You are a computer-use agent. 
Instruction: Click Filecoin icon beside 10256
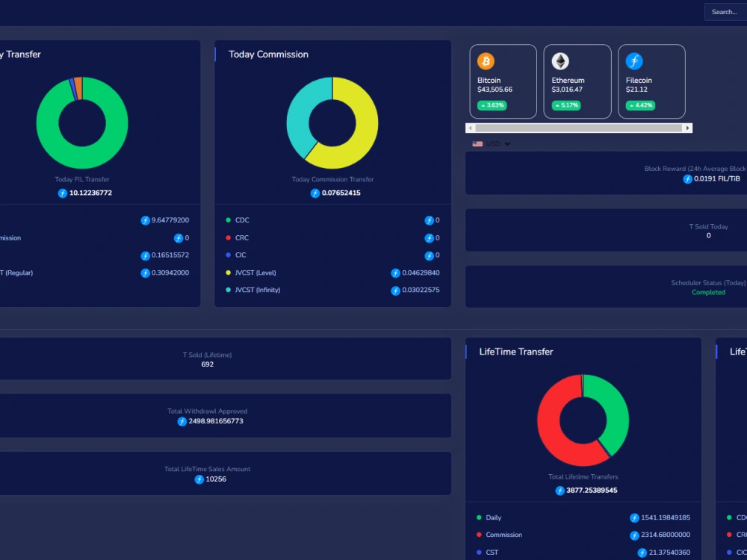(199, 479)
